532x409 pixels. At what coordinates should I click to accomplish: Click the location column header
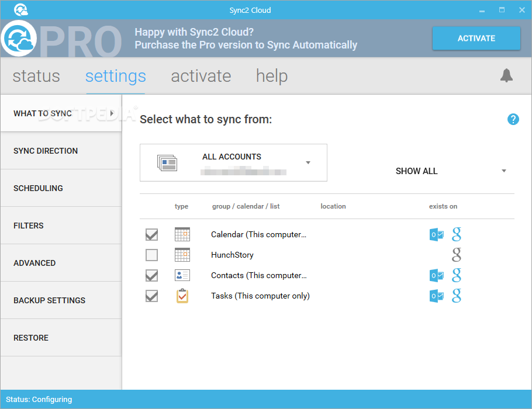[x=333, y=206]
